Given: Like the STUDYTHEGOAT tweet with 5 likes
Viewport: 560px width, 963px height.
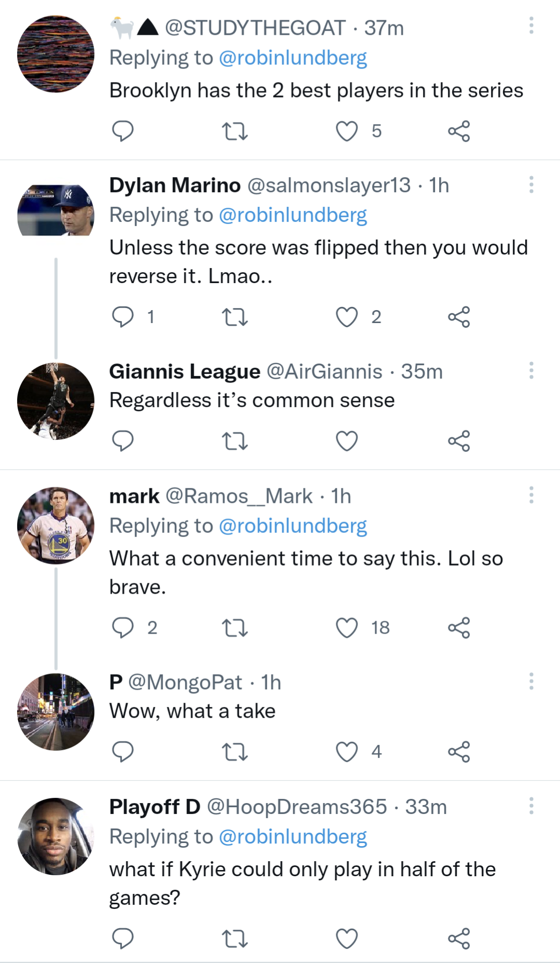Looking at the screenshot, I should [x=347, y=131].
